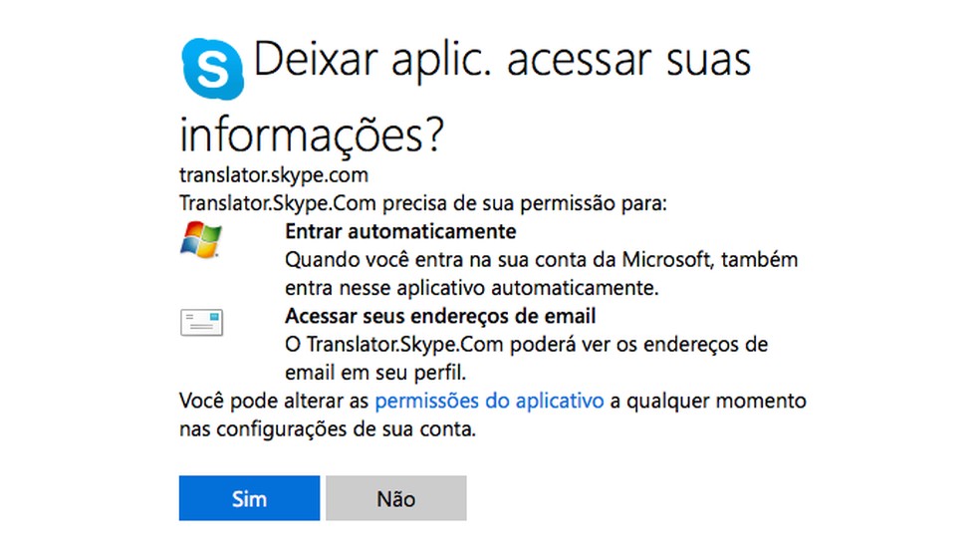Click the line 'entra nesse aplicativo automaticamente'
This screenshot has width=980, height=556.
point(471,288)
